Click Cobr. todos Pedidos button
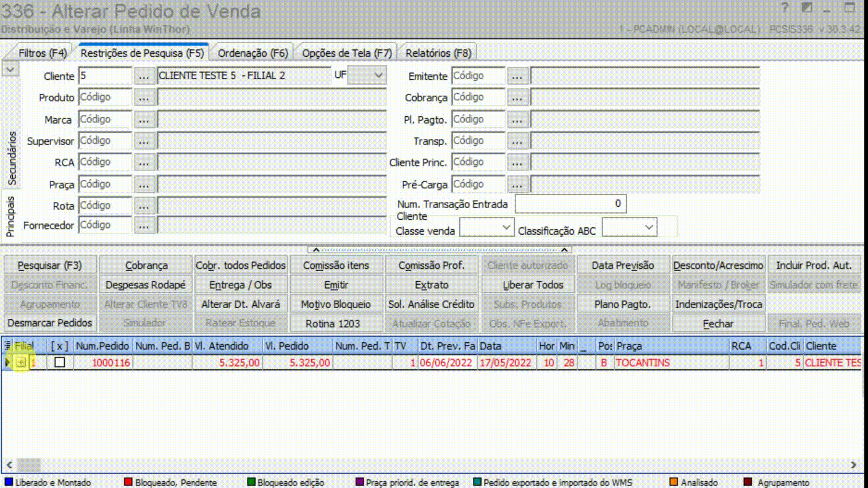The image size is (868, 488). (x=241, y=266)
